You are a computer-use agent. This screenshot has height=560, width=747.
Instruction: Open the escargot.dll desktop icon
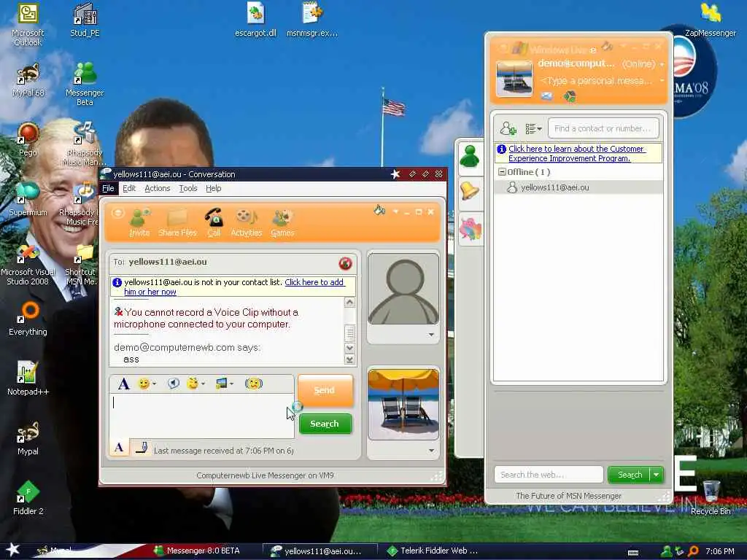click(x=256, y=20)
